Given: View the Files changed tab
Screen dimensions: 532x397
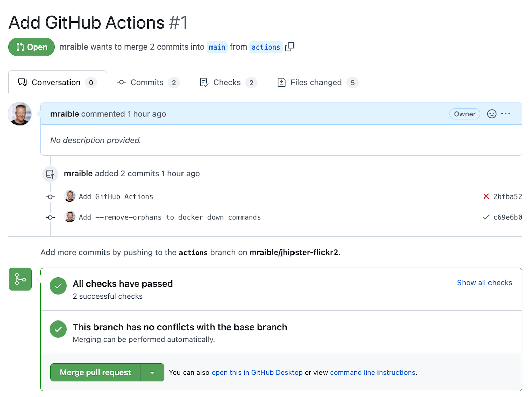Looking at the screenshot, I should [x=317, y=83].
